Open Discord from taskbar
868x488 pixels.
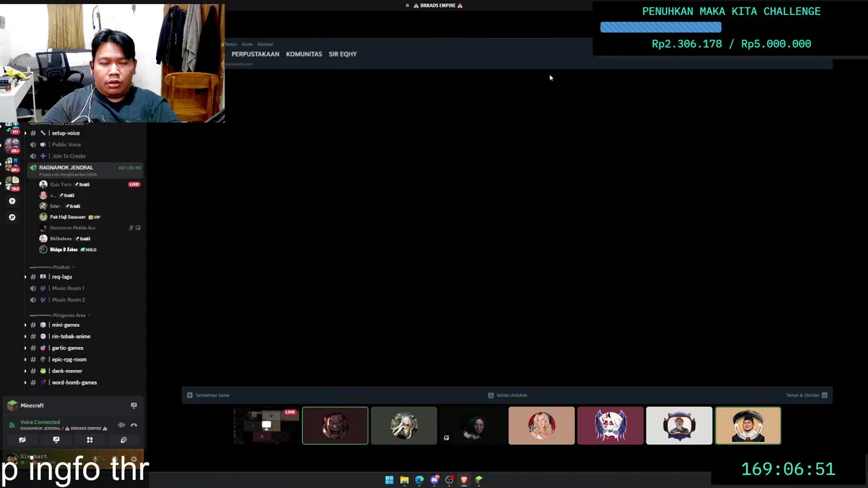click(434, 480)
